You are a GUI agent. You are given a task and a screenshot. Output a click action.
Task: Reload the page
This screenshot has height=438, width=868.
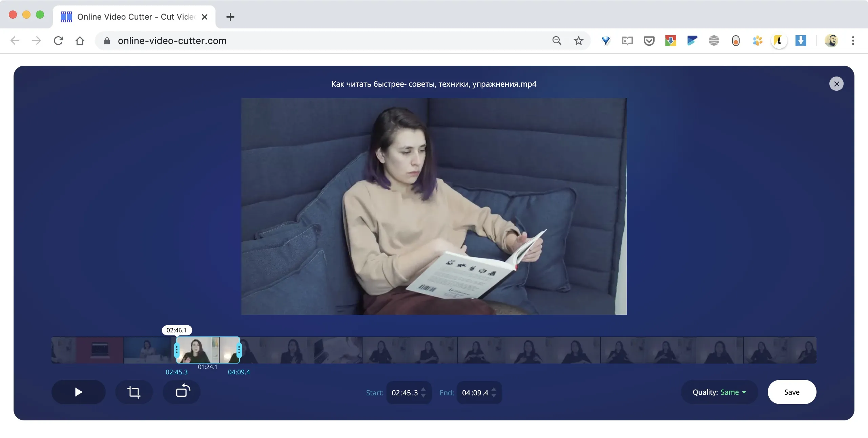58,41
